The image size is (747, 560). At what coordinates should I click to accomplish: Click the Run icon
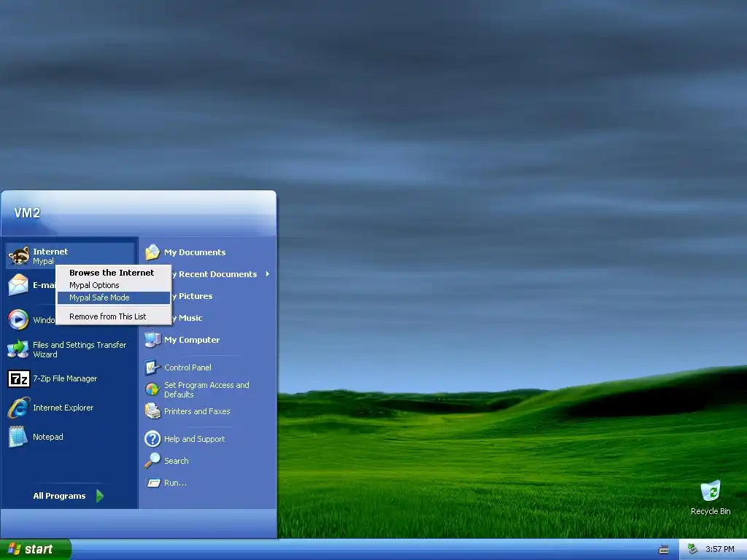pos(153,483)
